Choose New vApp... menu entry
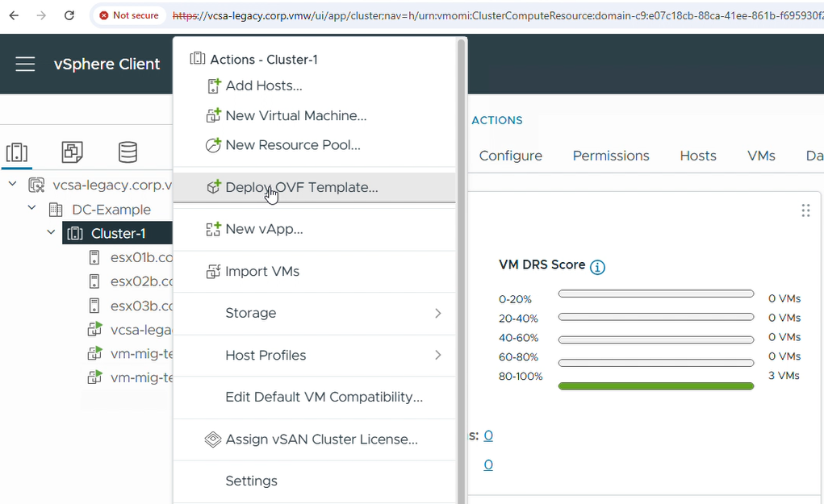This screenshot has height=504, width=824. click(x=264, y=230)
